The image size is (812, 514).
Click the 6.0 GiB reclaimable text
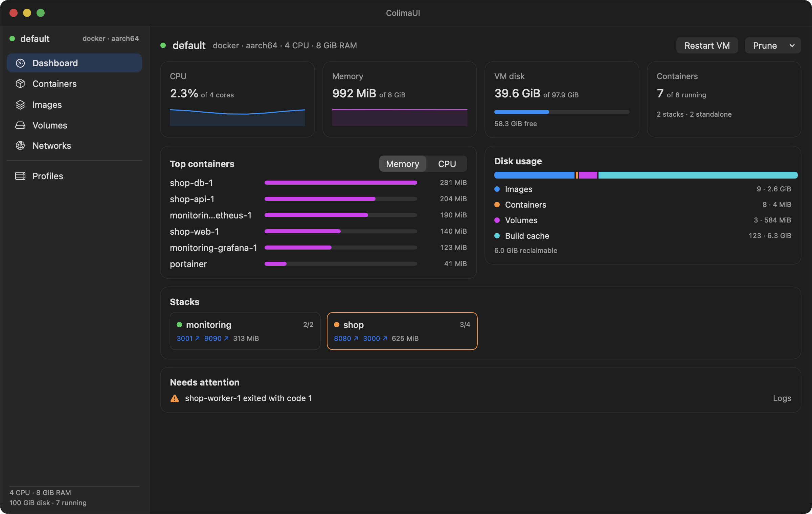(526, 251)
